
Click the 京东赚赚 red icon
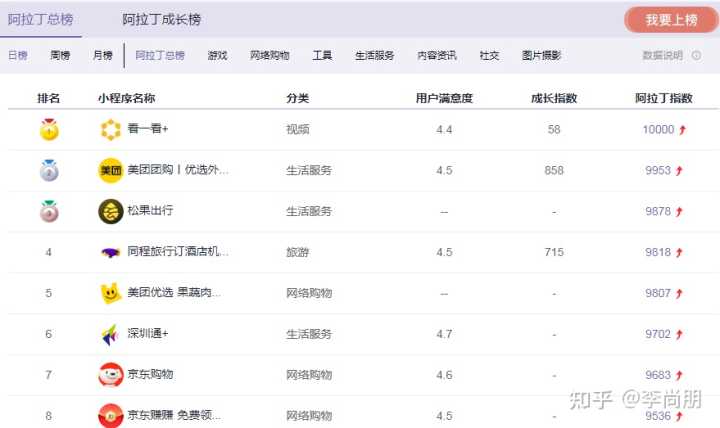111,416
